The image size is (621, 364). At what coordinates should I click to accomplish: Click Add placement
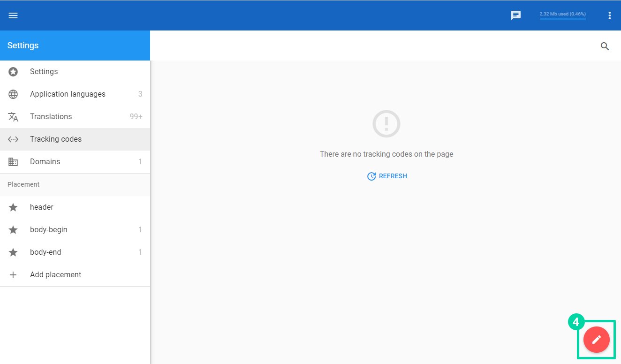[x=75, y=275]
